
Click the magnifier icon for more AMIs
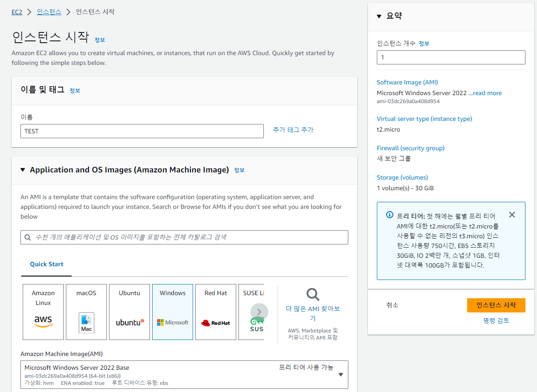(x=313, y=294)
